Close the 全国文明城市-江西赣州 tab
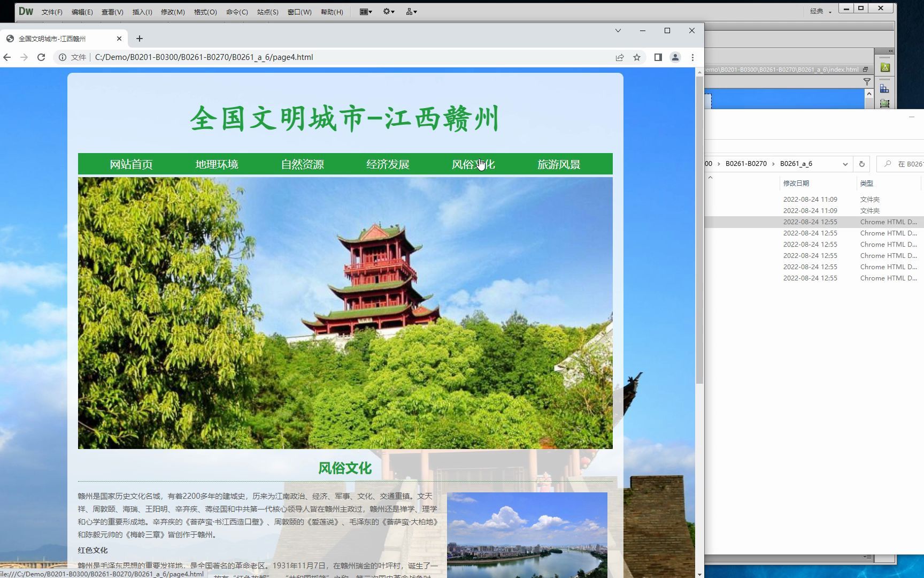Viewport: 924px width, 578px height. pyautogui.click(x=119, y=39)
